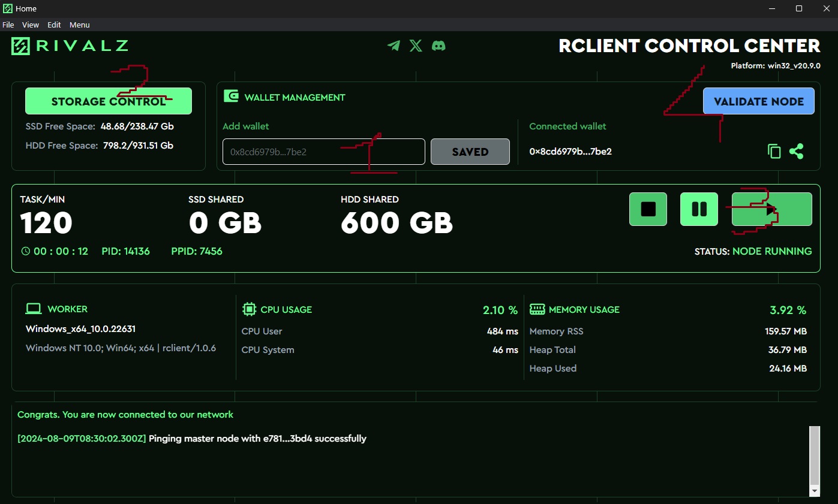Click the SSD Free Space value 48.68/238.47 Gb
The height and width of the screenshot is (504, 838).
[137, 126]
